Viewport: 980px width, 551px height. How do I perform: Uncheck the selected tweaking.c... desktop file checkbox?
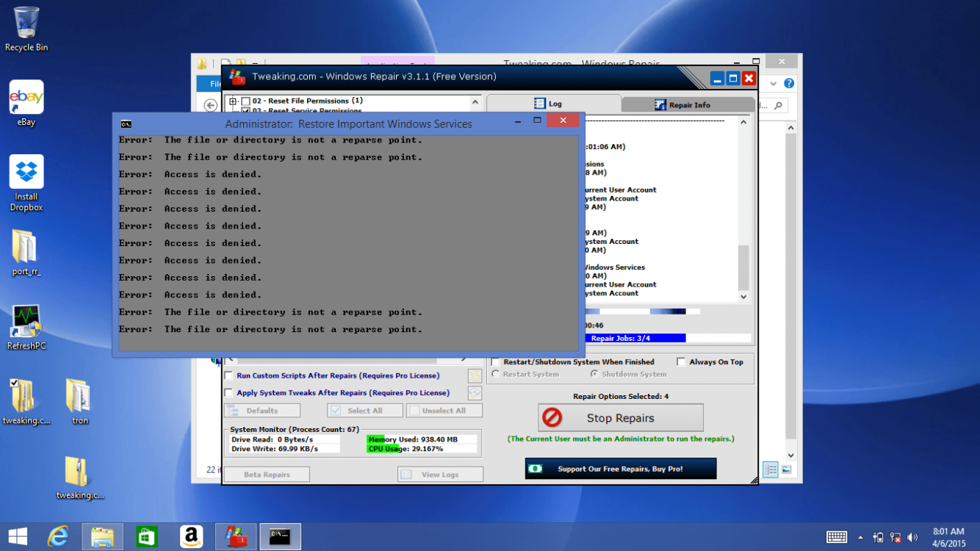[x=14, y=383]
